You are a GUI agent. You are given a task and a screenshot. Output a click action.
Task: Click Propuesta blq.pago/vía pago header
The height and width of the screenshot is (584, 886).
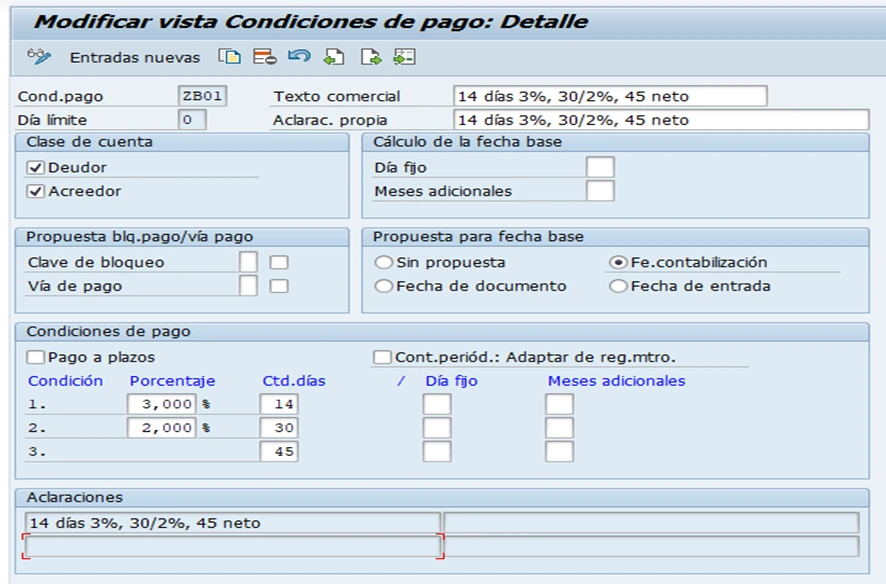coord(140,237)
